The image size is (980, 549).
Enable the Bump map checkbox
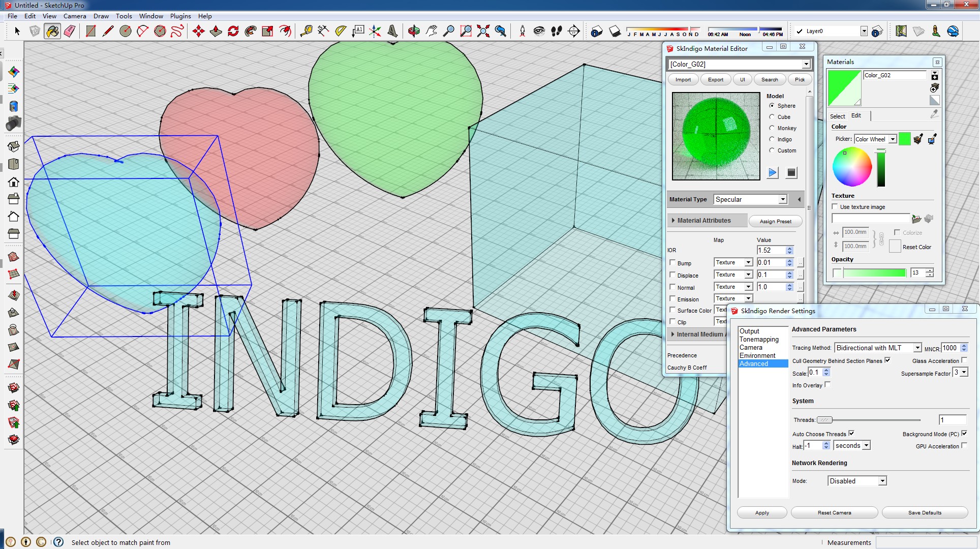click(672, 263)
